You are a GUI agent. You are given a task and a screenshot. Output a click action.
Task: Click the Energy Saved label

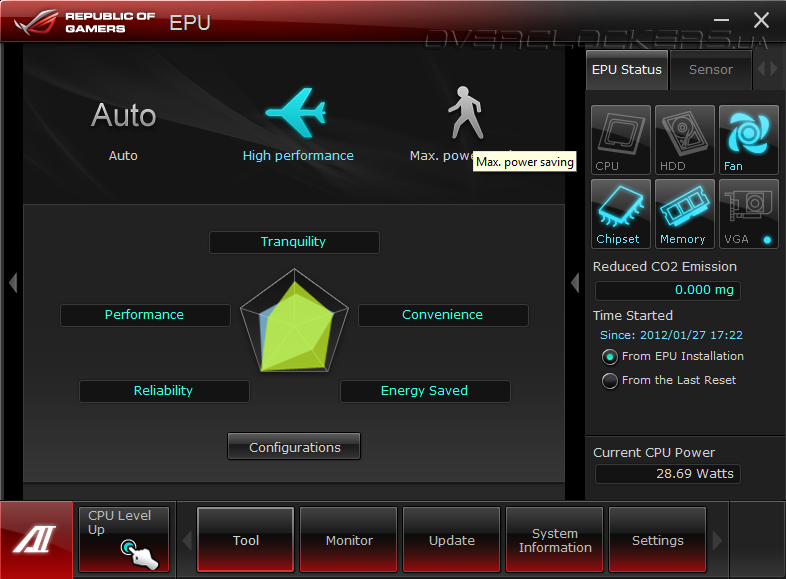[425, 391]
